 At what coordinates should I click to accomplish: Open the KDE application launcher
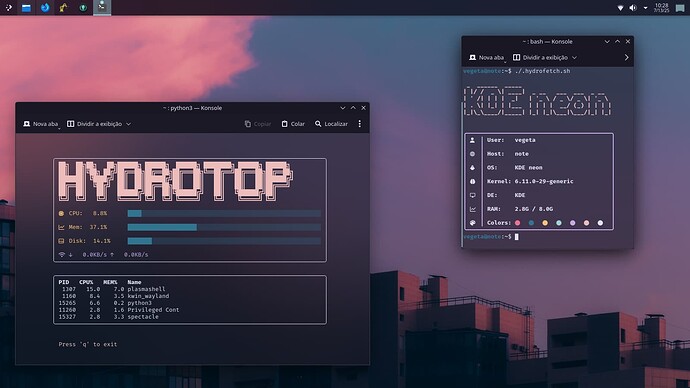click(x=9, y=7)
